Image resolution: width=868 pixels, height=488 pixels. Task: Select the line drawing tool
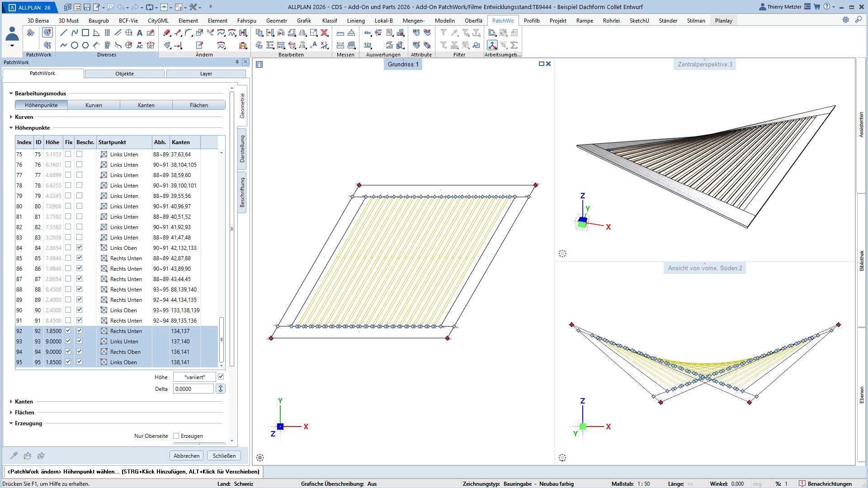click(x=63, y=33)
